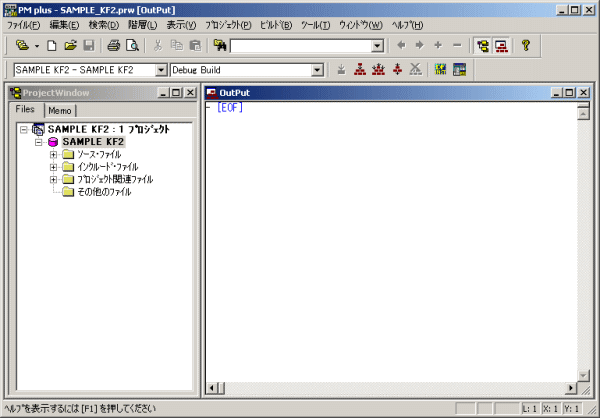Image resolution: width=600 pixels, height=418 pixels.
Task: Click the Output window vertical scrollbar up arrow
Action: point(583,110)
